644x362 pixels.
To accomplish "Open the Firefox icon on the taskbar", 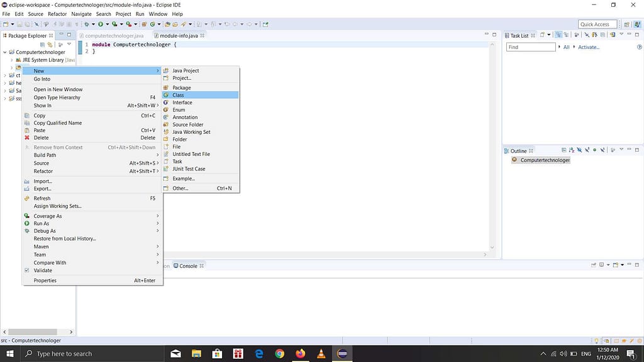I will click(301, 353).
